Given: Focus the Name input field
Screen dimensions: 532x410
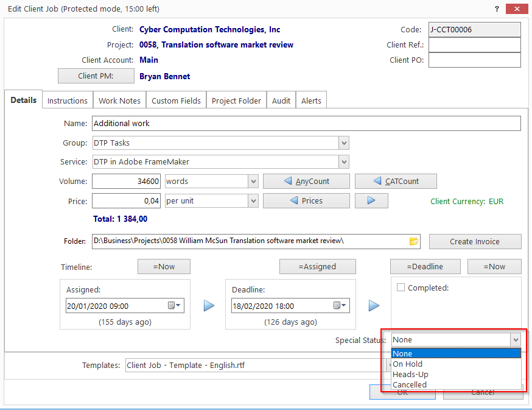Looking at the screenshot, I should coord(306,123).
